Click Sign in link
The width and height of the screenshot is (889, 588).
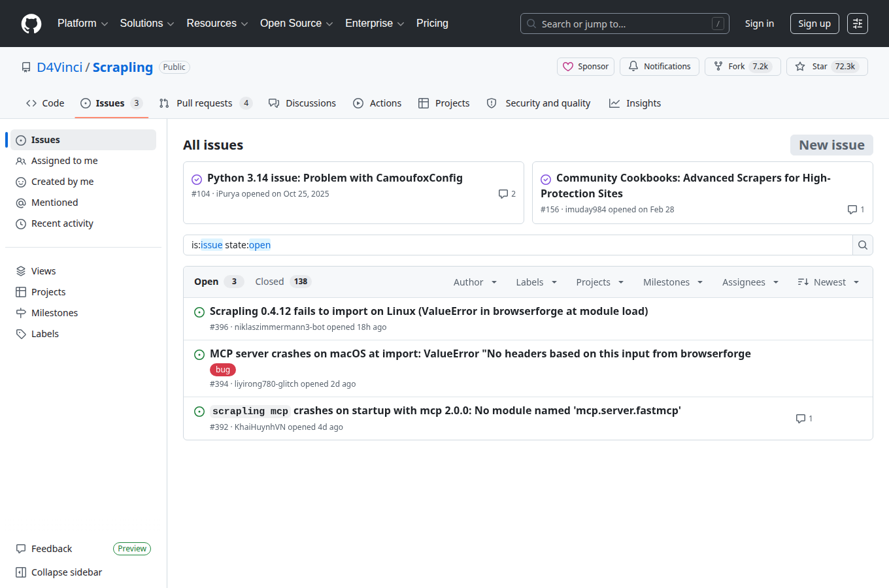point(760,24)
